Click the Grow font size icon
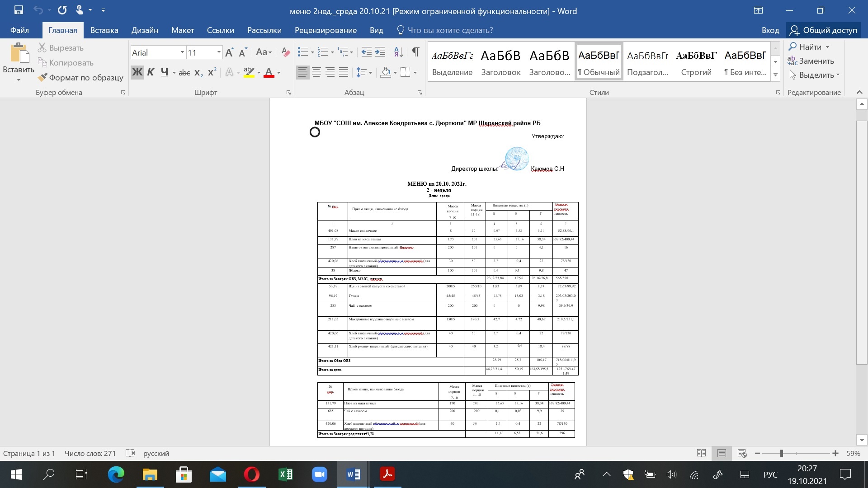The height and width of the screenshot is (488, 868). tap(229, 52)
